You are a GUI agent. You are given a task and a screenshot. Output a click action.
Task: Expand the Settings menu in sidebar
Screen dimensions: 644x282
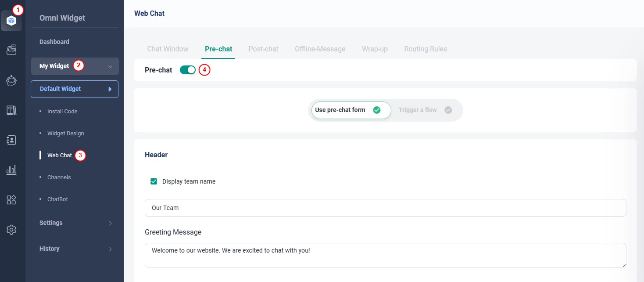(75, 223)
